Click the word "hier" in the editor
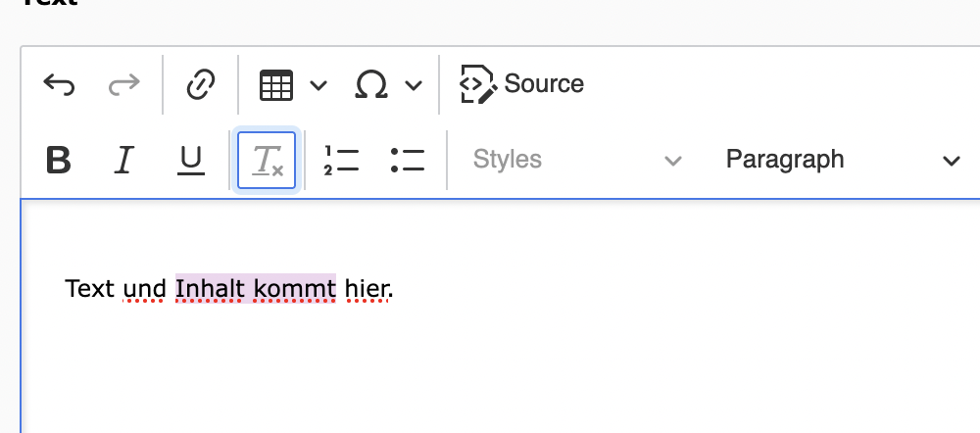Viewport: 980px width, 433px height. 366,288
